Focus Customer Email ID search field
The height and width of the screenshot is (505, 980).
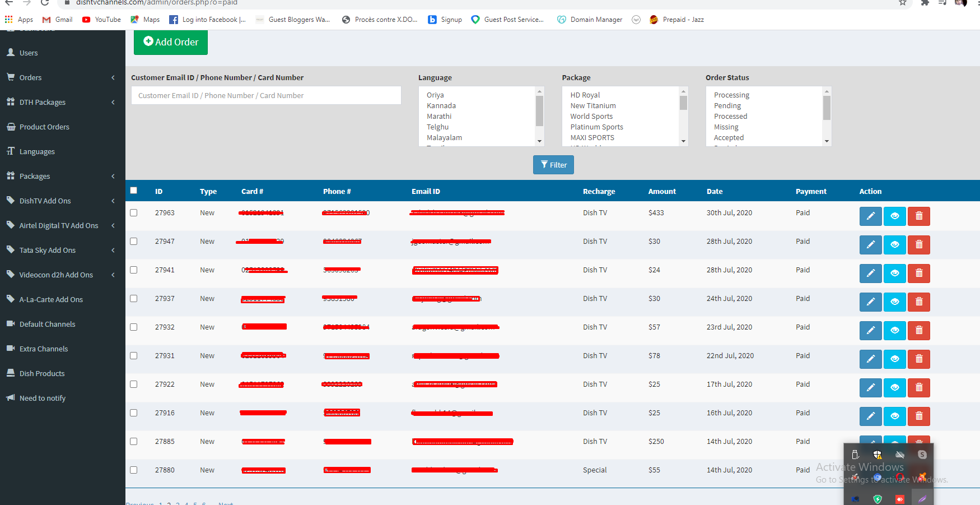pos(266,95)
